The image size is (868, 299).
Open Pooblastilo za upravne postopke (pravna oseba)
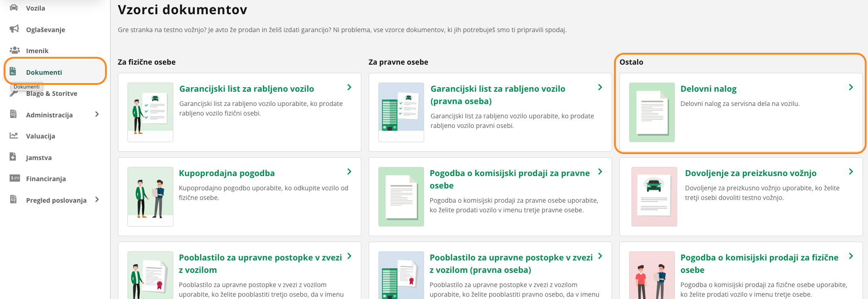pyautogui.click(x=511, y=264)
